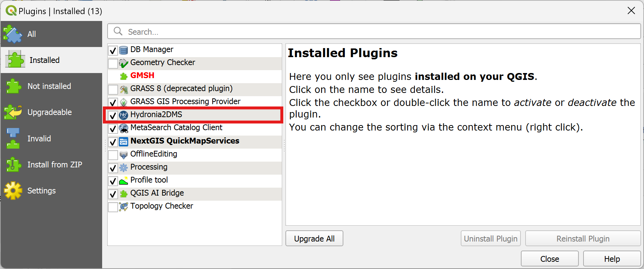This screenshot has height=269, width=644.
Task: Click the Upgrade All button
Action: pos(314,239)
